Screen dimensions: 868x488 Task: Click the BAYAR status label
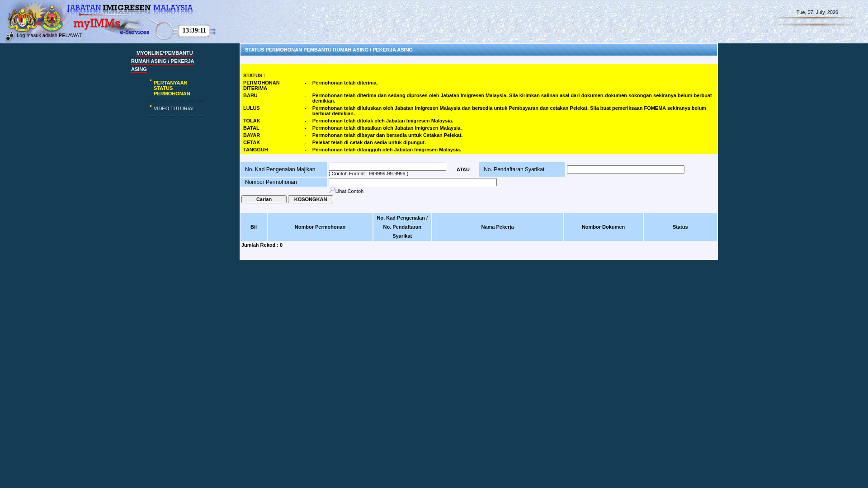pos(252,135)
